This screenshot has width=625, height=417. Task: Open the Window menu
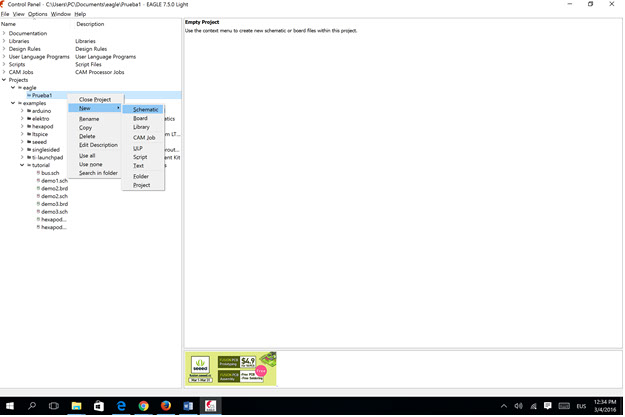[x=61, y=14]
